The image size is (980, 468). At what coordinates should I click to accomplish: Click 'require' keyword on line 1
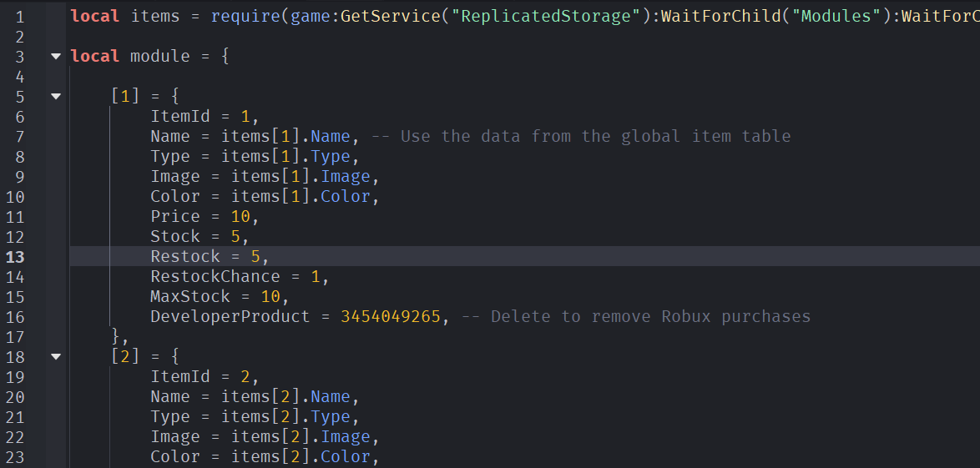(x=245, y=16)
